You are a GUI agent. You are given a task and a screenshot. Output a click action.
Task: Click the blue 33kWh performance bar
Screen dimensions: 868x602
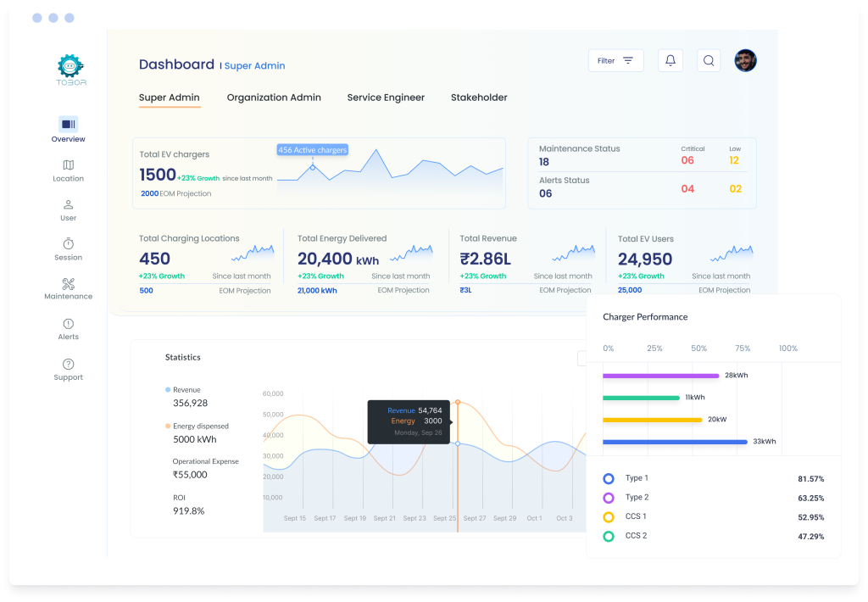click(x=675, y=442)
